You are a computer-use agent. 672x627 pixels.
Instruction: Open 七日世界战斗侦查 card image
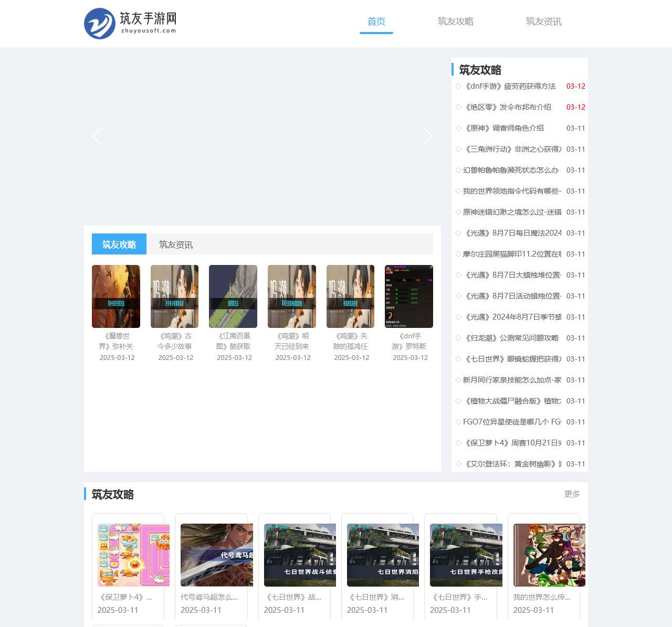[x=300, y=555]
